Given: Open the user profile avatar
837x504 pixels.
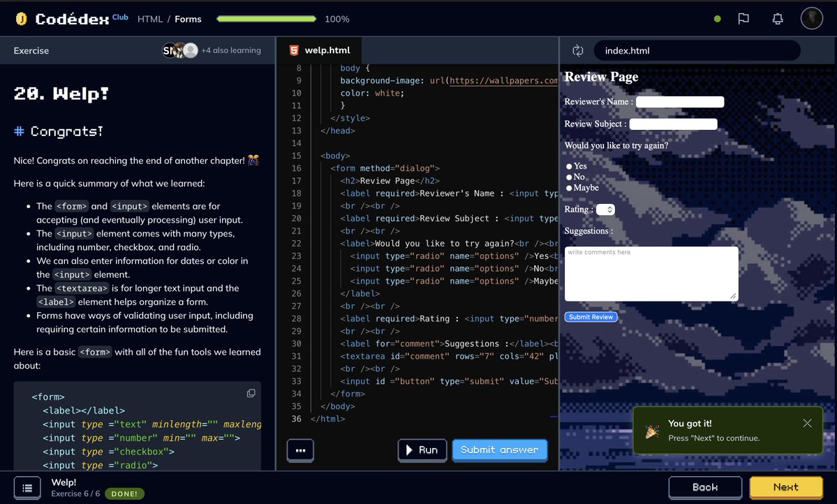Looking at the screenshot, I should (x=811, y=18).
